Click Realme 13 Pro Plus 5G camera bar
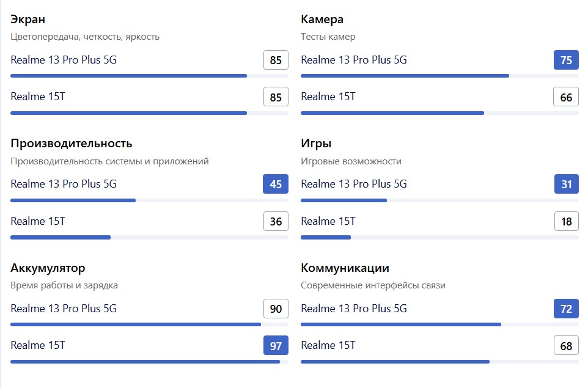Image resolution: width=588 pixels, height=388 pixels. (439, 76)
